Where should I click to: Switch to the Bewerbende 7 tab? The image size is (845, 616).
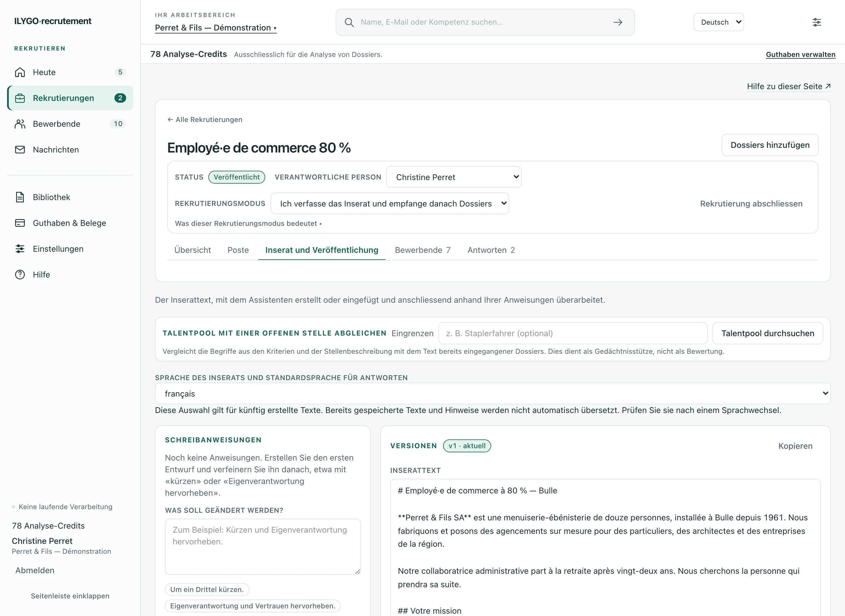click(422, 250)
